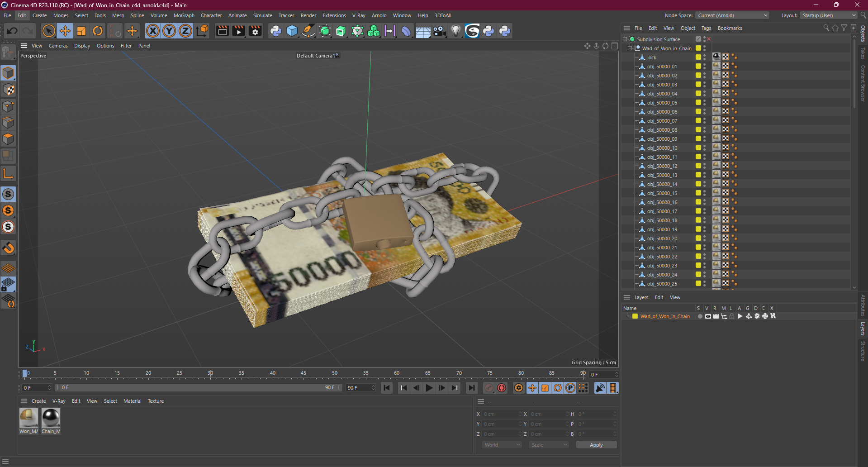
Task: Open World coordinate dropdown
Action: click(502, 445)
